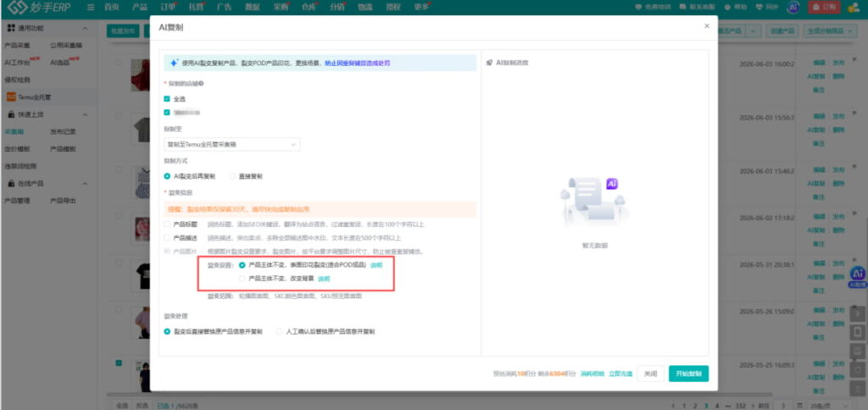The height and width of the screenshot is (410, 868).
Task: Open the 生成分销商品 dropdown button
Action: (x=831, y=31)
